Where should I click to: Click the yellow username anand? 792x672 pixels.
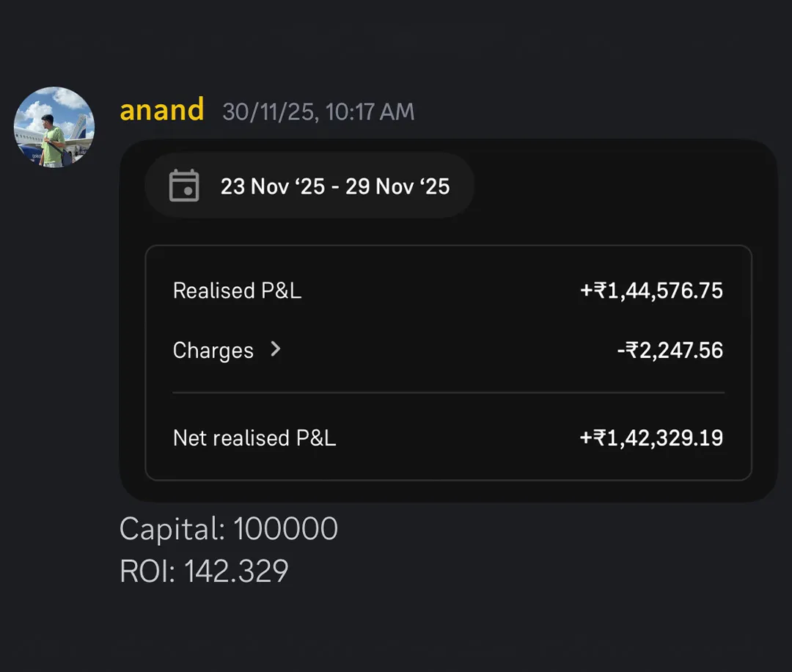click(x=161, y=111)
